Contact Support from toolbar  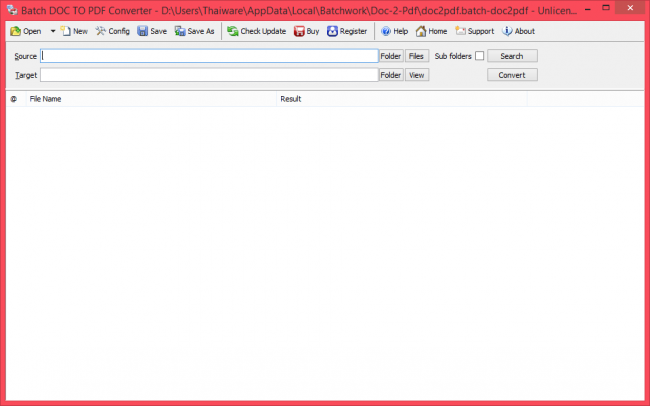point(475,31)
